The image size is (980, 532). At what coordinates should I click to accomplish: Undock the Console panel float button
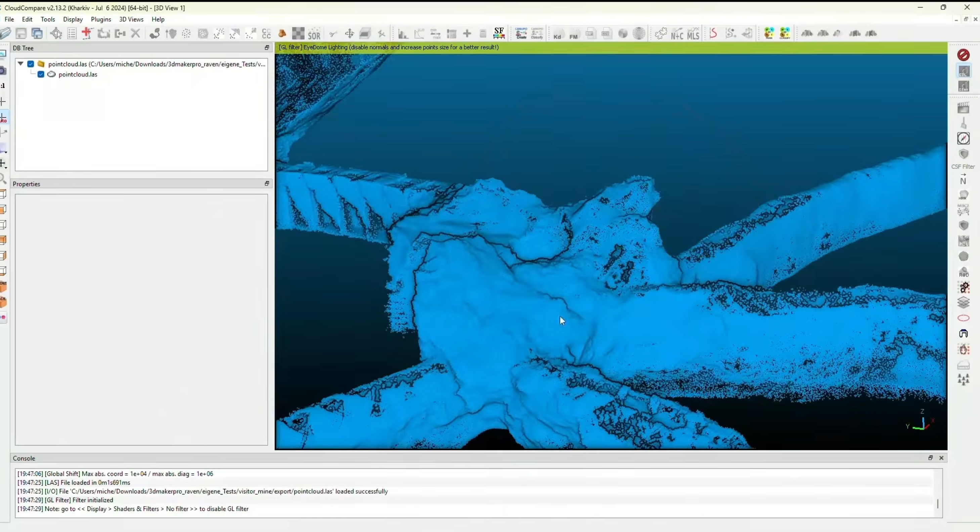pos(930,458)
